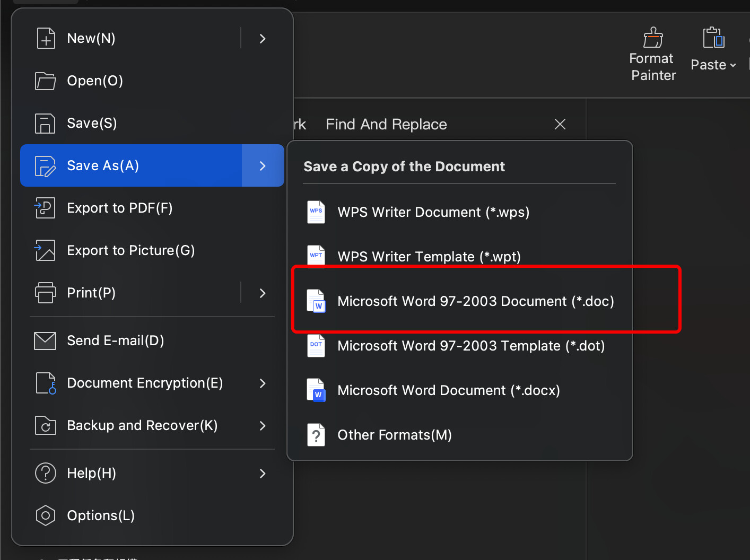Close the Find And Replace tab
Screen dimensions: 750x560
560,124
